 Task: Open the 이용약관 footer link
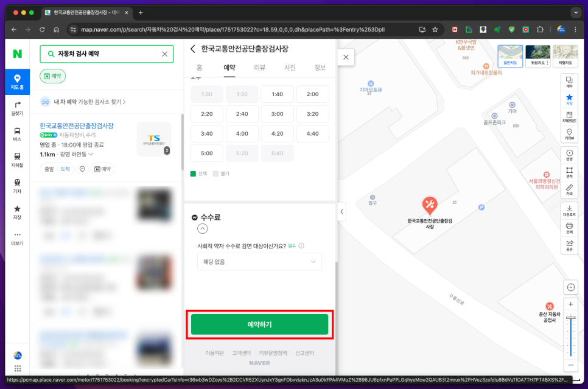(x=214, y=353)
